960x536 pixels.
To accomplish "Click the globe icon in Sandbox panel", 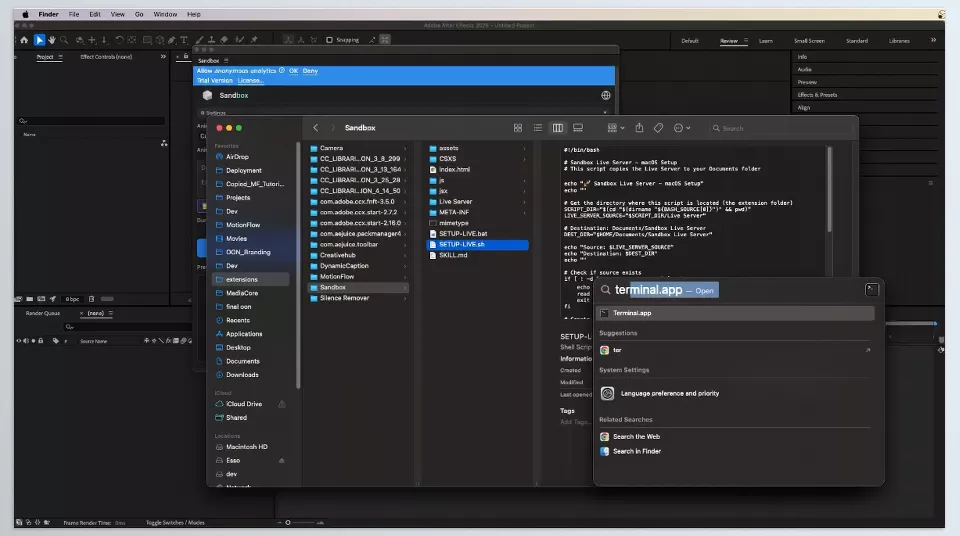I will point(606,96).
